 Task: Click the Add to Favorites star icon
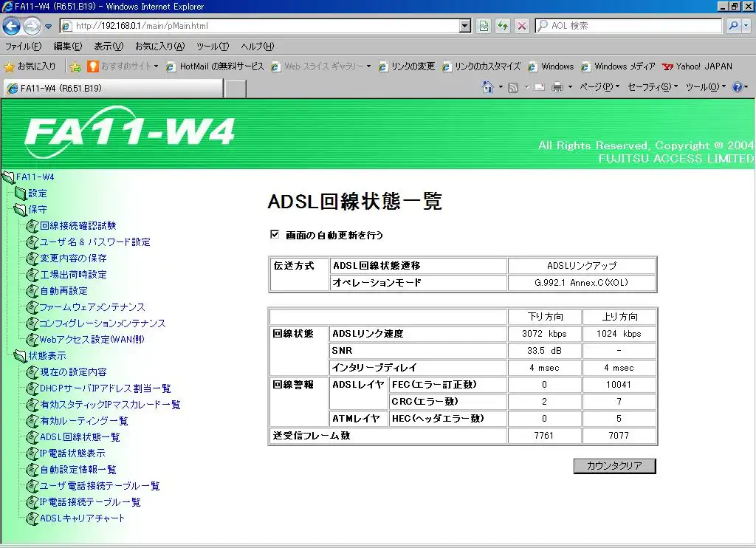tap(75, 66)
